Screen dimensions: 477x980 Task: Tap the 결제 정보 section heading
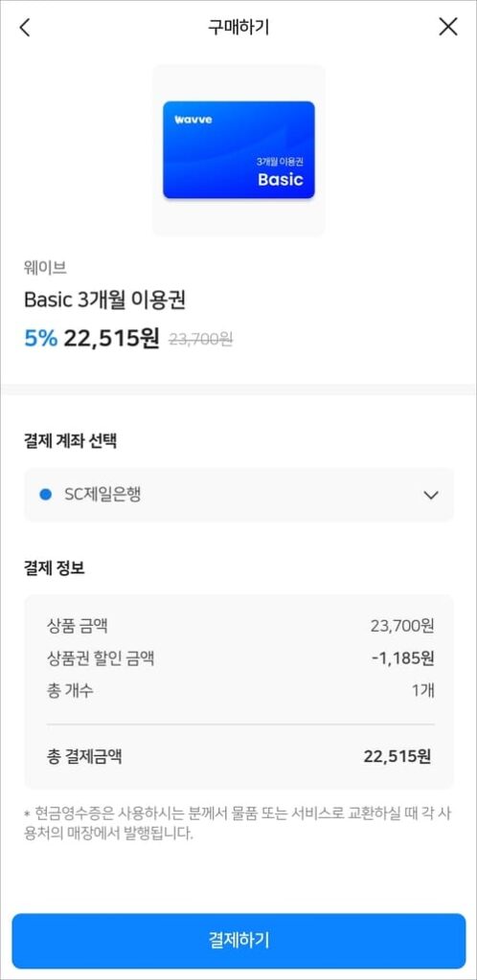tap(54, 568)
